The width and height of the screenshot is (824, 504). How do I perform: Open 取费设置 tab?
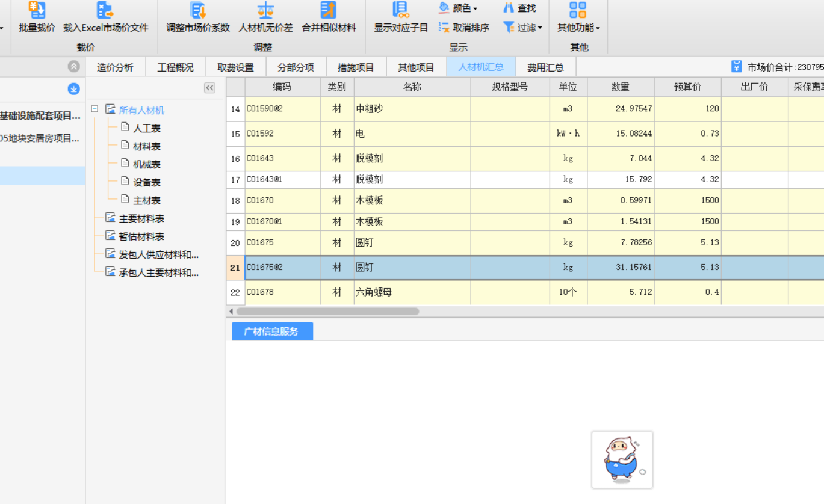[235, 67]
